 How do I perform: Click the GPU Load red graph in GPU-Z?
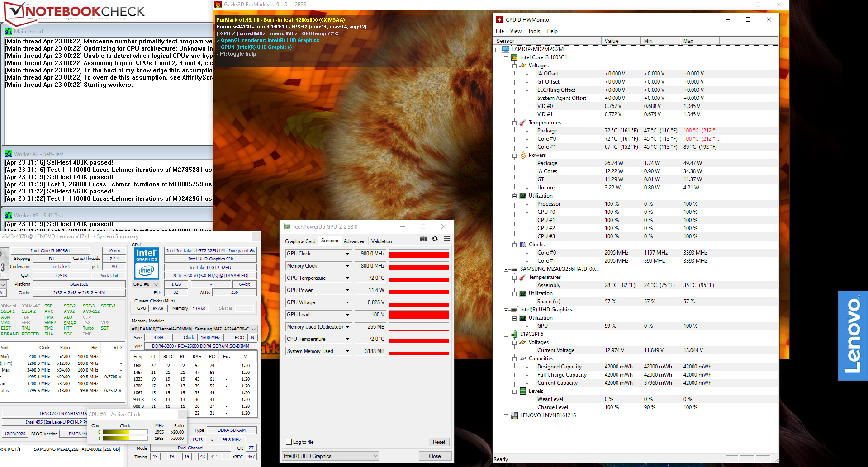pyautogui.click(x=419, y=315)
